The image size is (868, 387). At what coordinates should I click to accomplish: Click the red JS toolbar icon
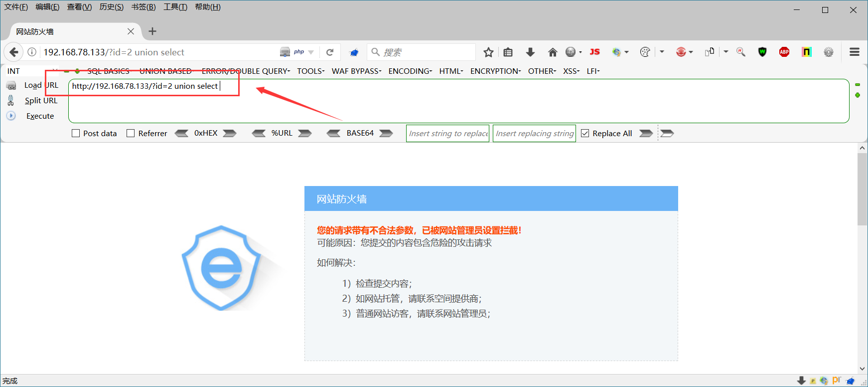tap(594, 52)
